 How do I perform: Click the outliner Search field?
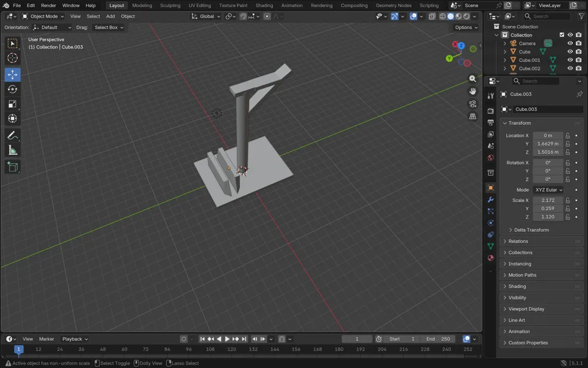click(x=547, y=16)
